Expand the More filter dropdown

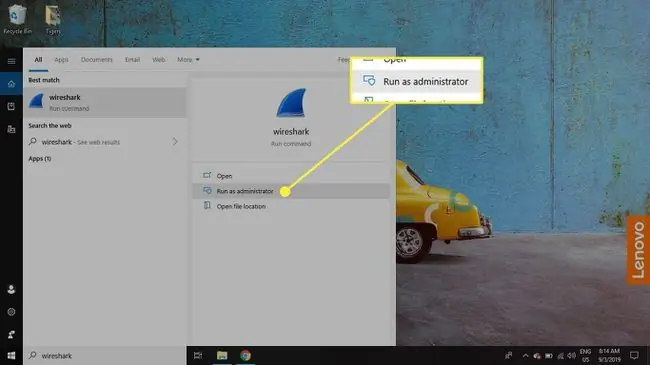pyautogui.click(x=188, y=60)
